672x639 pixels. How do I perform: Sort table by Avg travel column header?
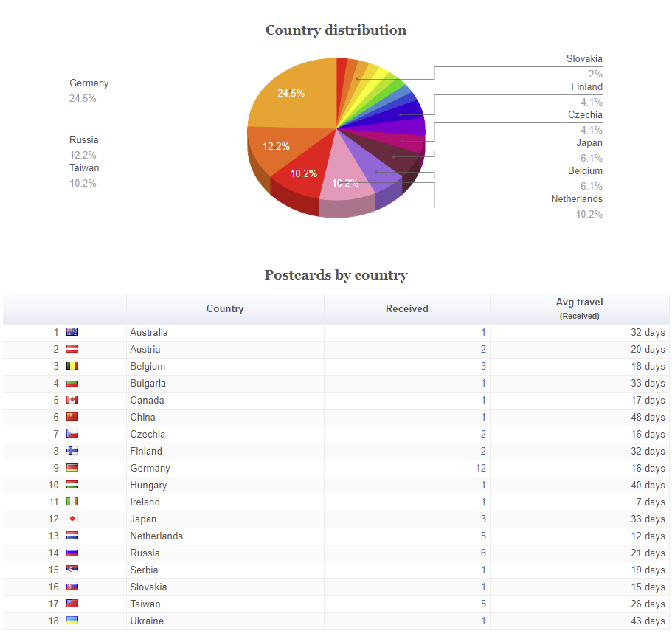click(x=579, y=308)
